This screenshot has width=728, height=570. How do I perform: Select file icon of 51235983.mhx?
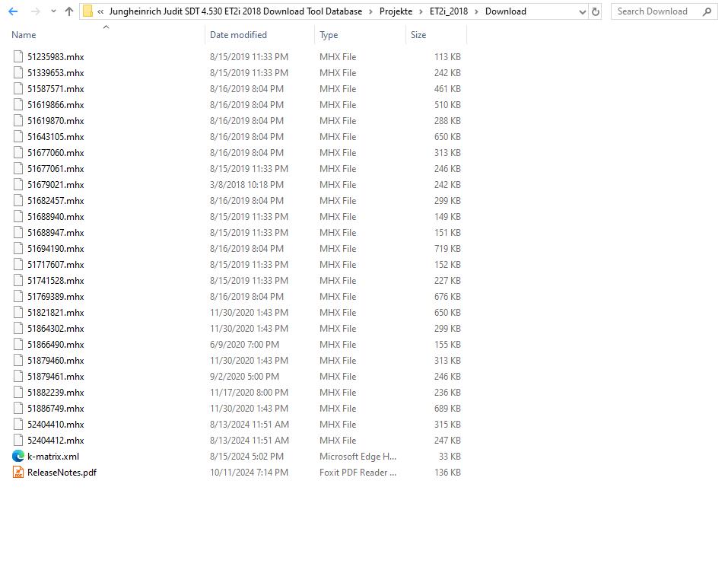[x=18, y=56]
